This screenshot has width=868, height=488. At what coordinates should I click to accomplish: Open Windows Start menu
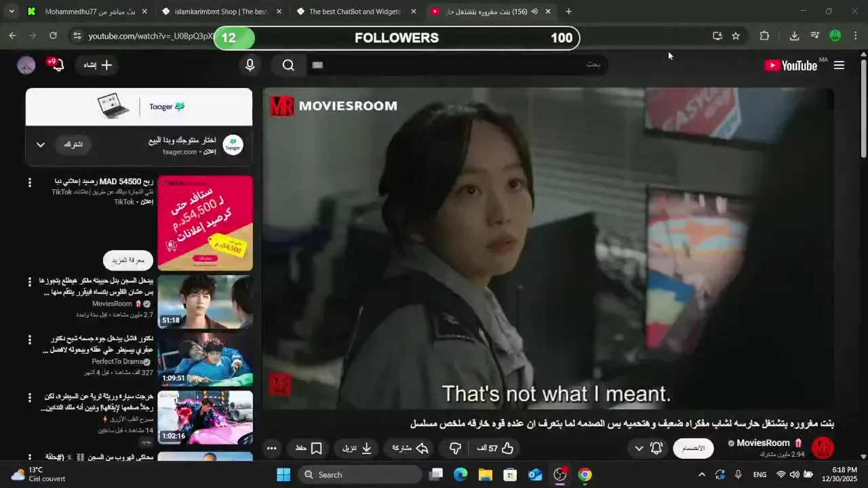point(283,474)
